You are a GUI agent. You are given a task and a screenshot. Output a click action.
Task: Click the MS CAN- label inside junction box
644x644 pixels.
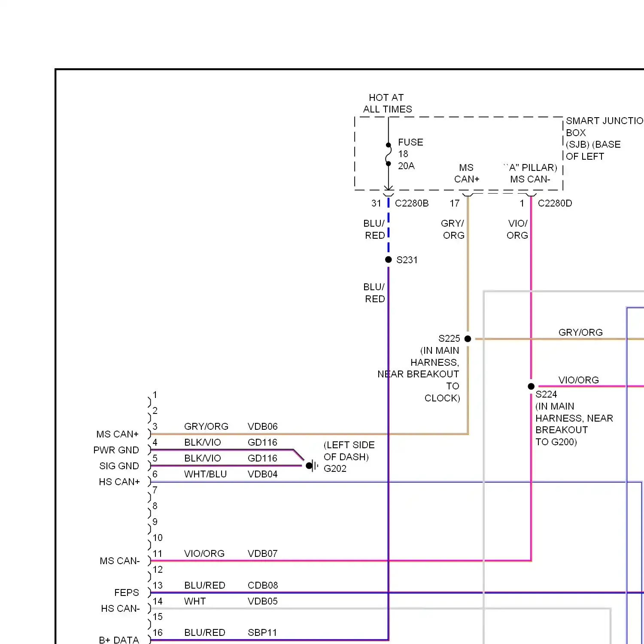coord(530,179)
